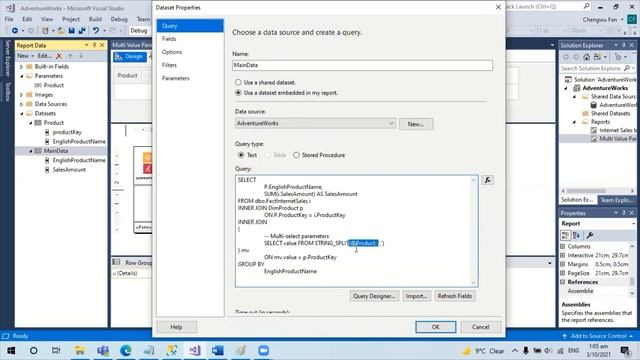Expand the Built-in Fields folder
Image resolution: width=640 pixels, height=360 pixels.
22,67
